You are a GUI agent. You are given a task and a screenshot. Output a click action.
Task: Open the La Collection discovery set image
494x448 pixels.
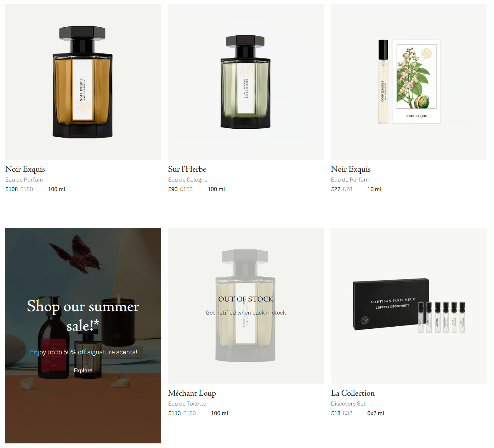409,306
